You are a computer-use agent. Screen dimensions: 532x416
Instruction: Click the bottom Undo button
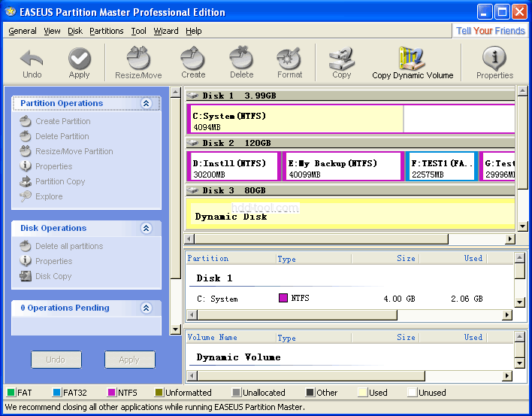(56, 360)
